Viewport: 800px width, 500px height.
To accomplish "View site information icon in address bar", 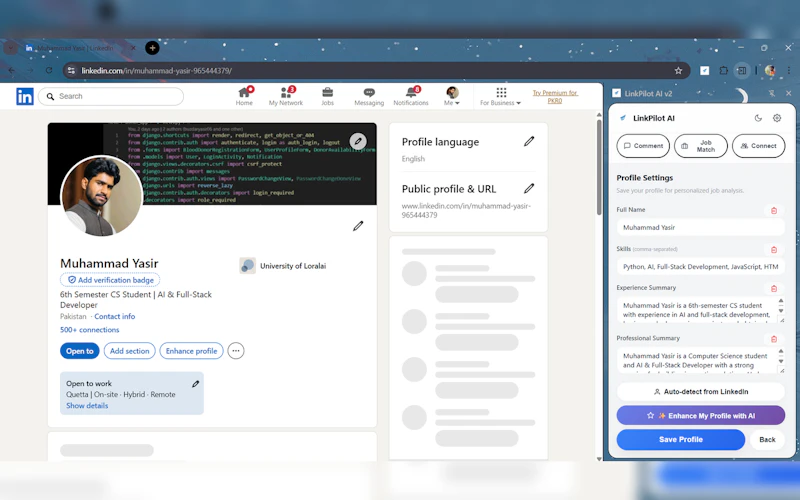I will point(71,71).
